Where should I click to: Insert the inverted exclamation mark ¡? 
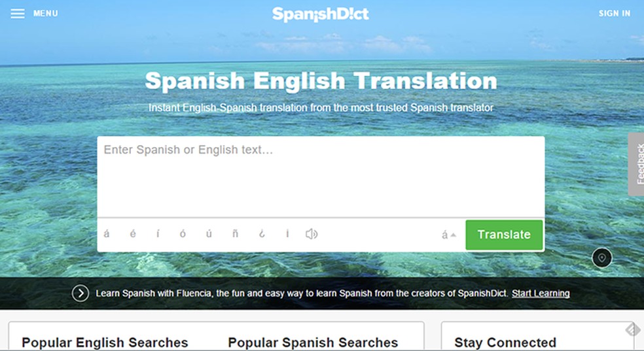pos(287,234)
